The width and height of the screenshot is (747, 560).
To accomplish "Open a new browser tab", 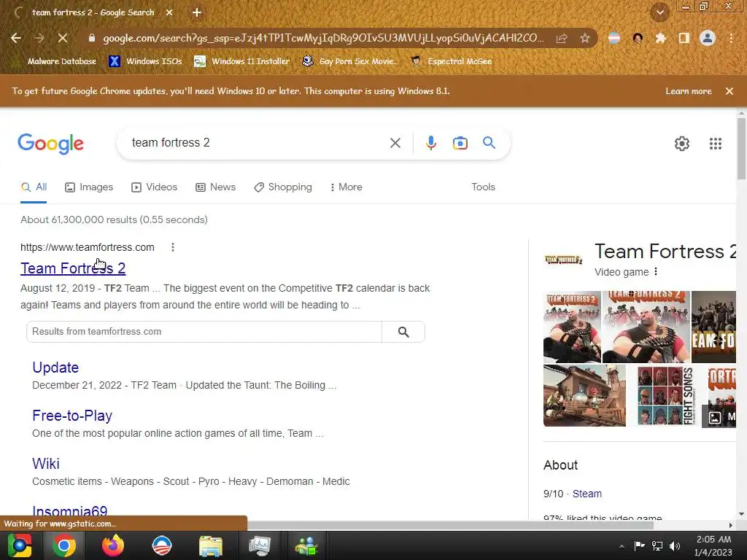I will pyautogui.click(x=197, y=12).
